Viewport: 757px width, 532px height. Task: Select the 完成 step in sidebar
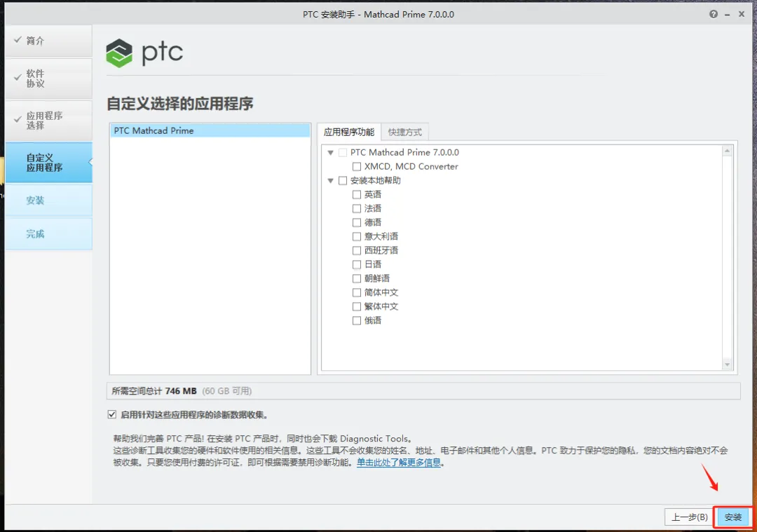click(49, 234)
